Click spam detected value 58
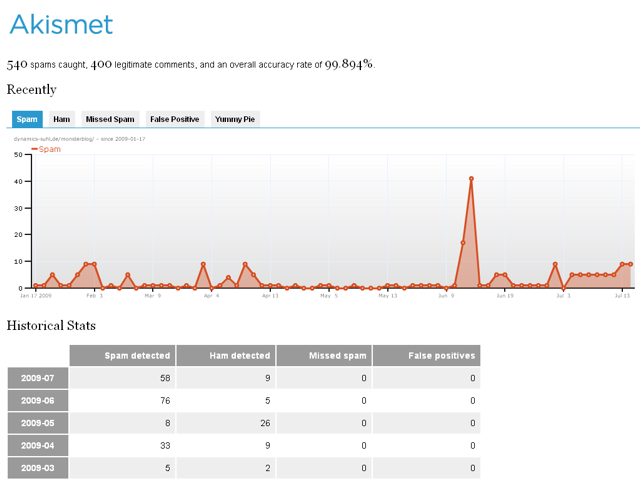 [x=165, y=378]
